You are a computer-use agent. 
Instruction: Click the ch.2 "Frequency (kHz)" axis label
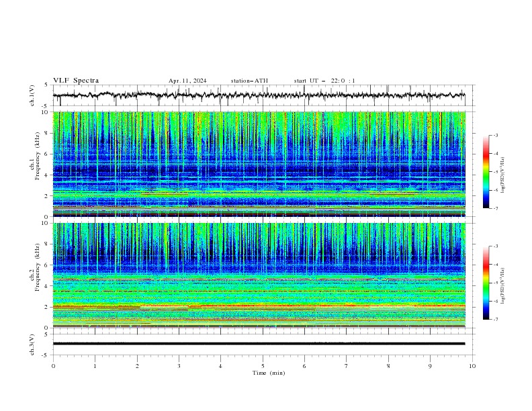37,267
